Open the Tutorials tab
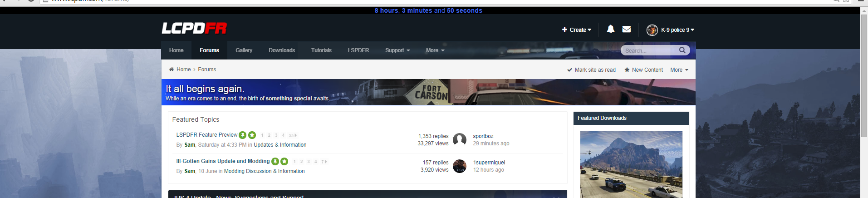Image resolution: width=868 pixels, height=198 pixels. (x=321, y=50)
